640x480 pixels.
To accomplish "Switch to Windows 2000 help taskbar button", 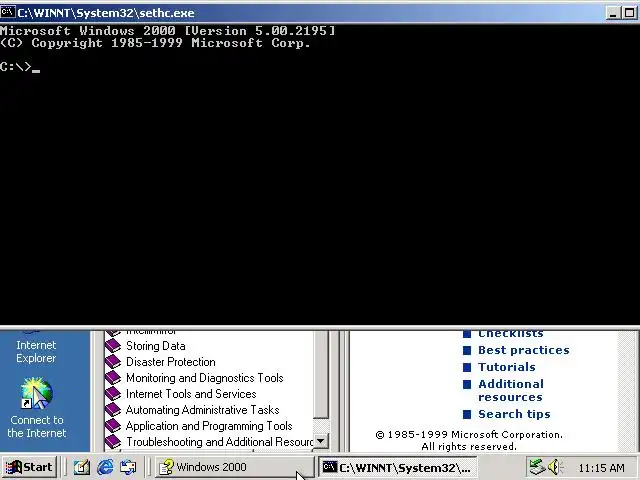I will click(234, 467).
